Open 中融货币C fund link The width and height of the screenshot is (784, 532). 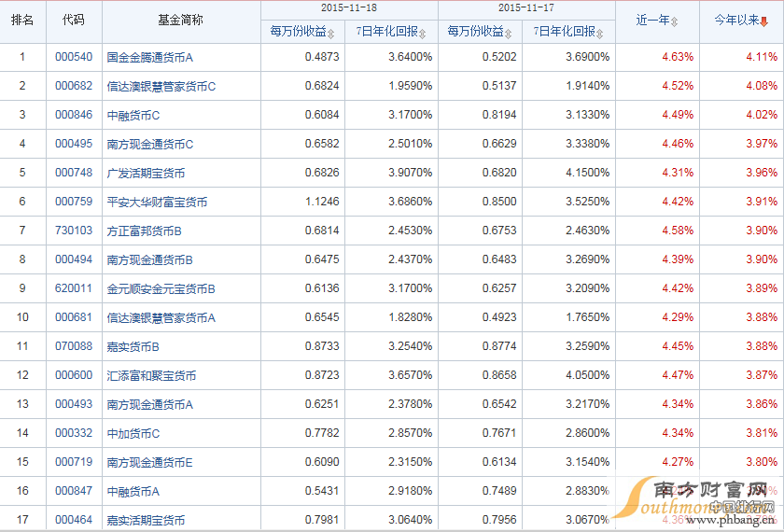(133, 116)
